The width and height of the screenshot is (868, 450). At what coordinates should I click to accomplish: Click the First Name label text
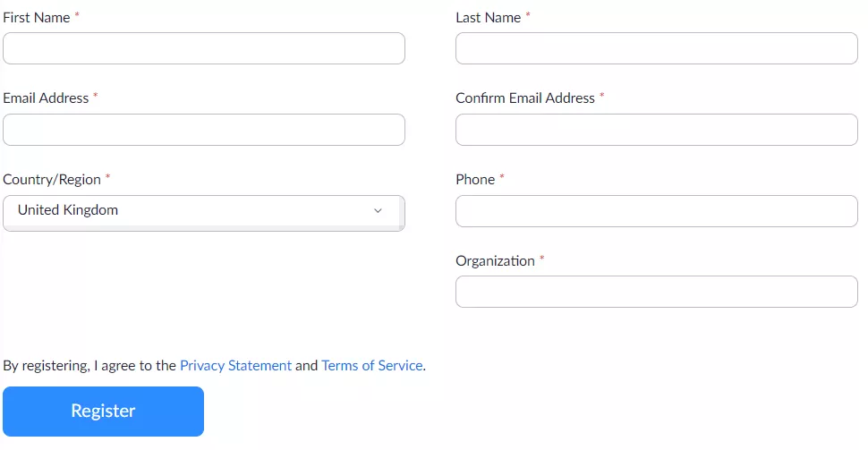37,18
